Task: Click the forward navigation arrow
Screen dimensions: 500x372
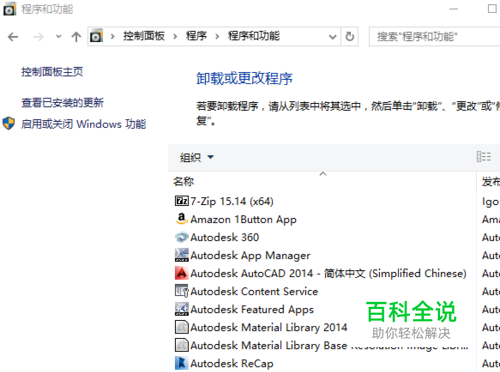Action: [x=38, y=37]
